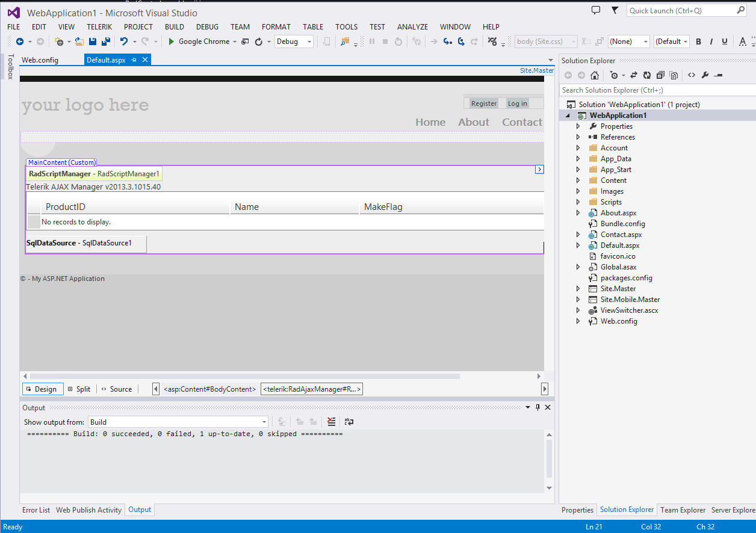This screenshot has height=533, width=756.
Task: Open the BUILD menu
Action: (x=175, y=26)
